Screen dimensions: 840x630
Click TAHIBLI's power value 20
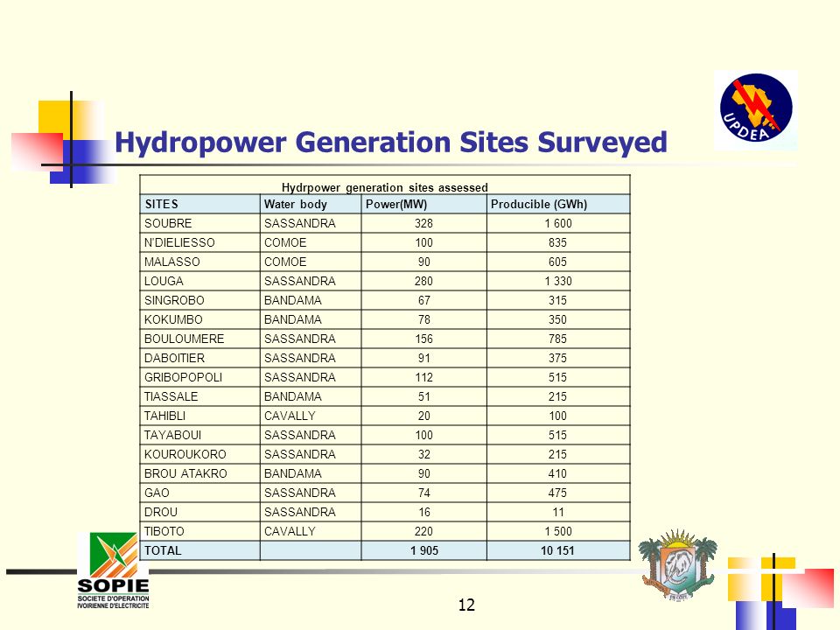[424, 416]
